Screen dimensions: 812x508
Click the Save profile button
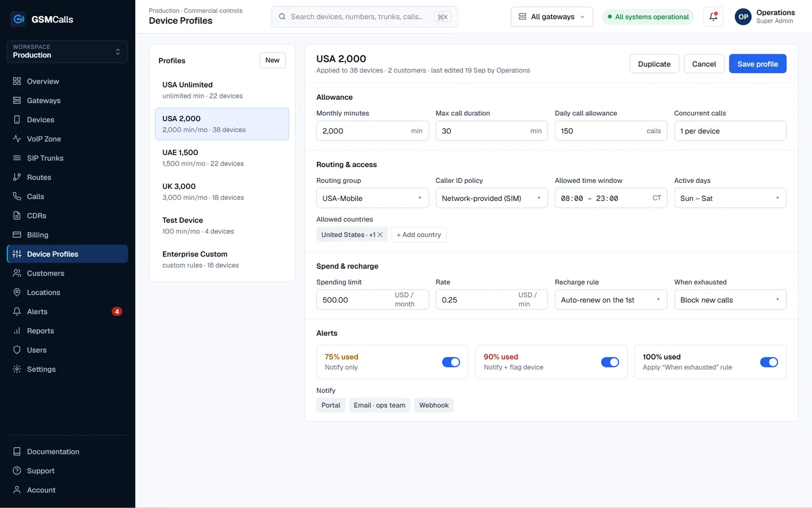coord(758,64)
